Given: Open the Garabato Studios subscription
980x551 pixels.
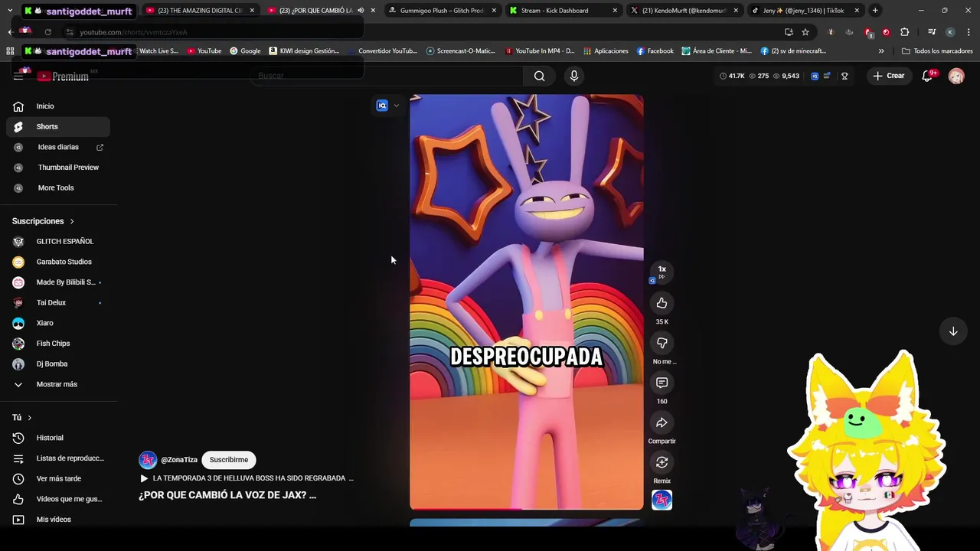Looking at the screenshot, I should click(x=58, y=262).
